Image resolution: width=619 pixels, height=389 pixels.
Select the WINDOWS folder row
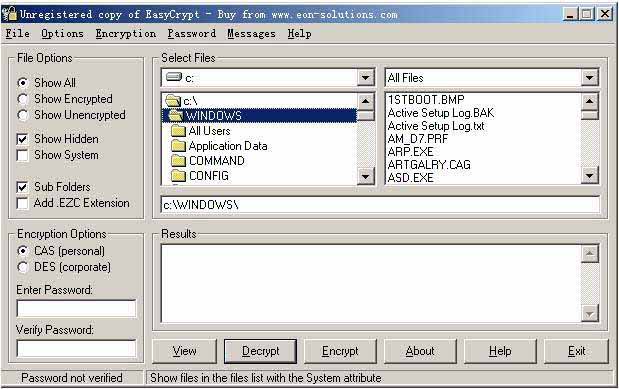259,115
